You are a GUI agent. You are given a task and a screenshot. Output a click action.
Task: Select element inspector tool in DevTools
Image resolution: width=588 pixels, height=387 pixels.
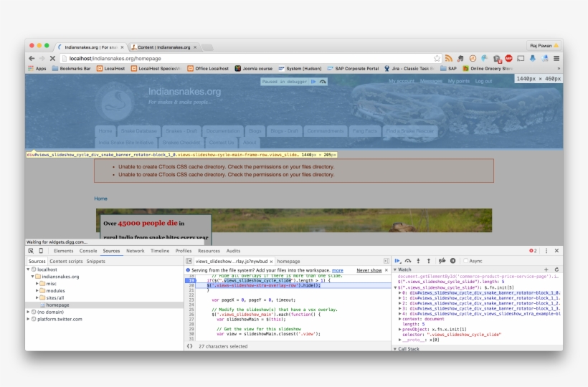(x=31, y=251)
